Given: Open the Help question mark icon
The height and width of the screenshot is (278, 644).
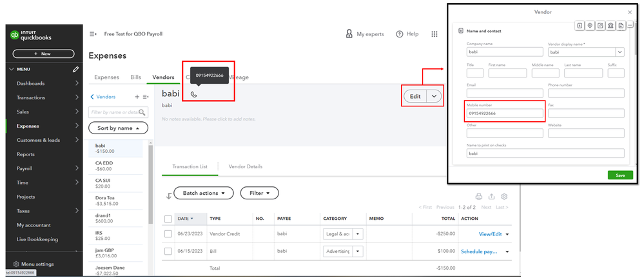Looking at the screenshot, I should click(399, 34).
